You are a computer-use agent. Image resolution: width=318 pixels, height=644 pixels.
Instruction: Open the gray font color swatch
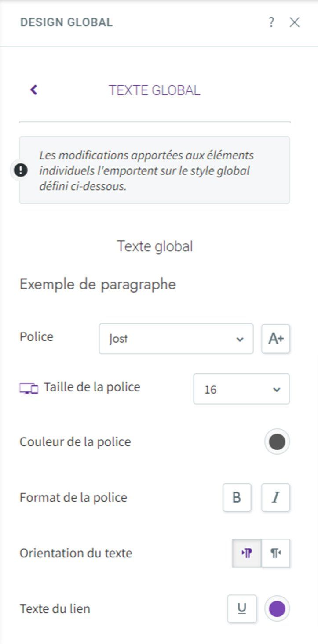pos(277,442)
